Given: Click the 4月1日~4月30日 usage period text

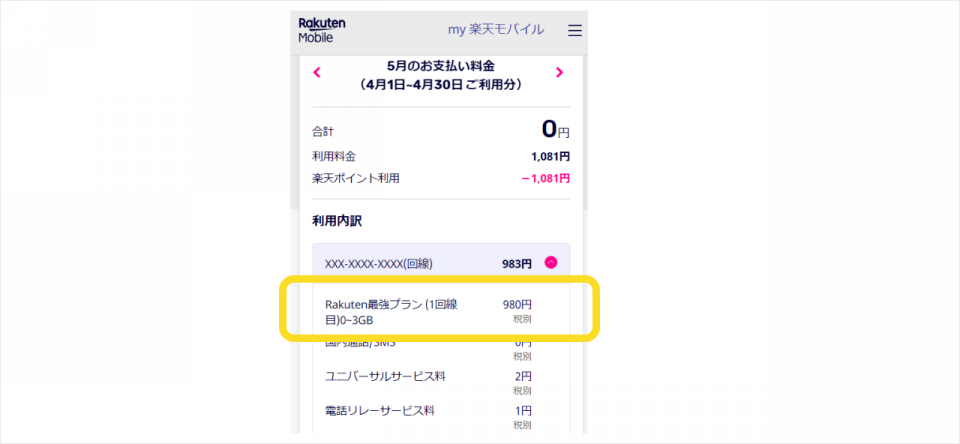Looking at the screenshot, I should [440, 85].
